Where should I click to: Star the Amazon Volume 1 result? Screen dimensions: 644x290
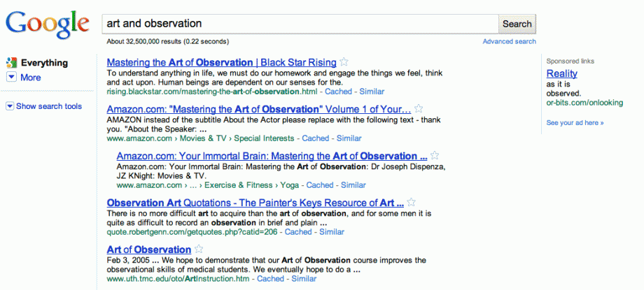coord(419,109)
